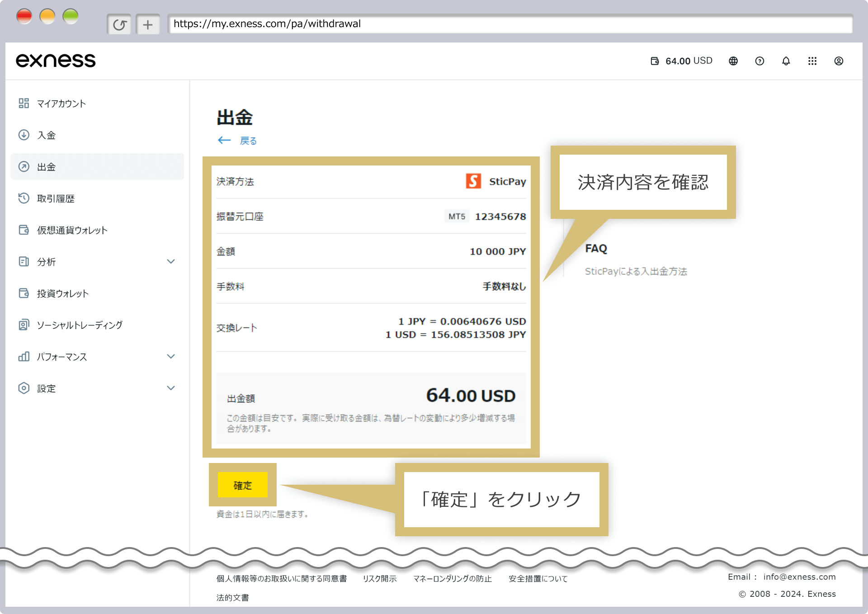The image size is (868, 614).
Task: Expand the 設定 menu chevron
Action: (171, 388)
